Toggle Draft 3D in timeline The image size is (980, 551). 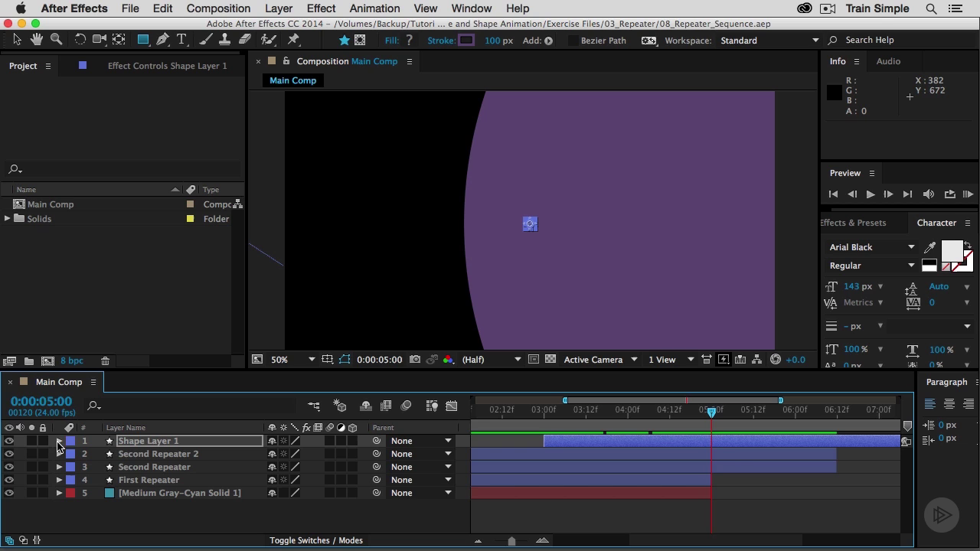coord(340,406)
